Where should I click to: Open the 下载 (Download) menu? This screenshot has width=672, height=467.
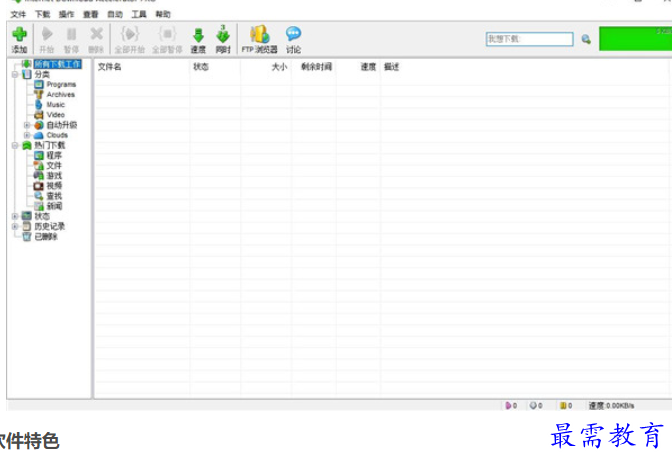pos(42,15)
